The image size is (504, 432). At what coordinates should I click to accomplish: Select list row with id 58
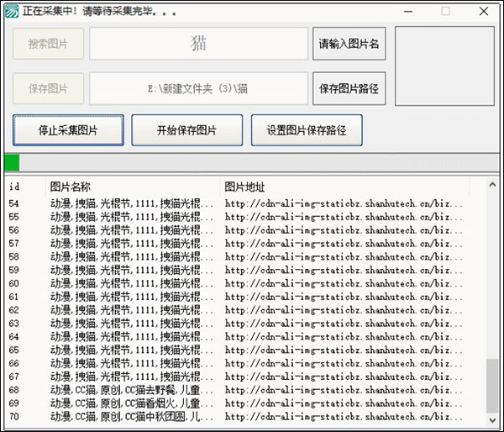coord(237,256)
